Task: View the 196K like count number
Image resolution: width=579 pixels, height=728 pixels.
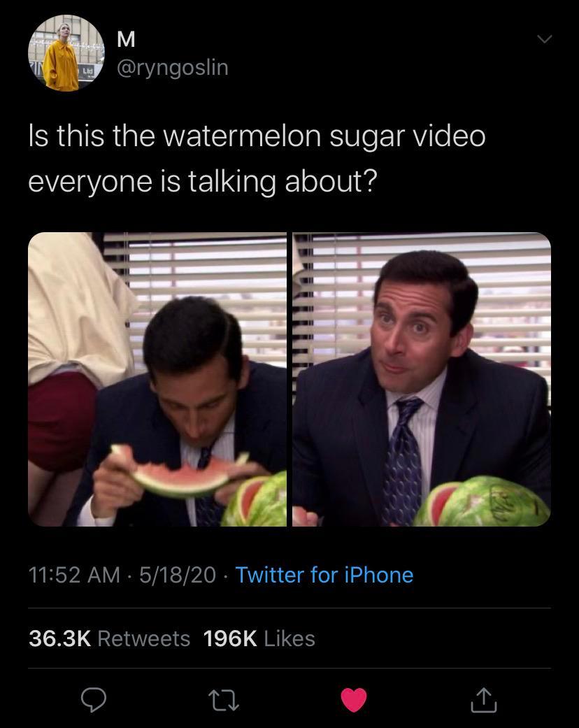Action: pyautogui.click(x=230, y=638)
